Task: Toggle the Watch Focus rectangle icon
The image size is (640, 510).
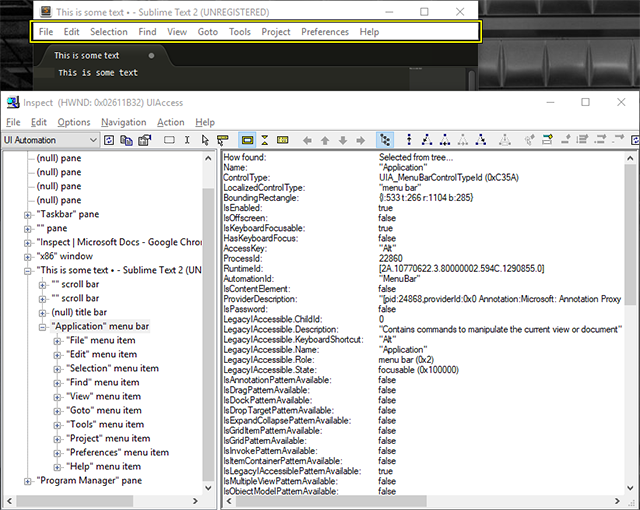Action: (169, 140)
